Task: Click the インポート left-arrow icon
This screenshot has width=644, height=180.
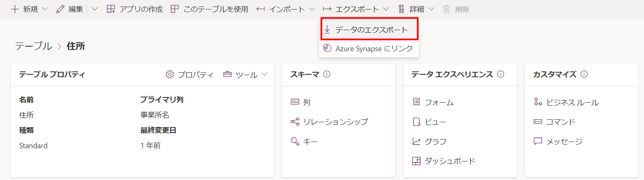Action: coord(260,9)
